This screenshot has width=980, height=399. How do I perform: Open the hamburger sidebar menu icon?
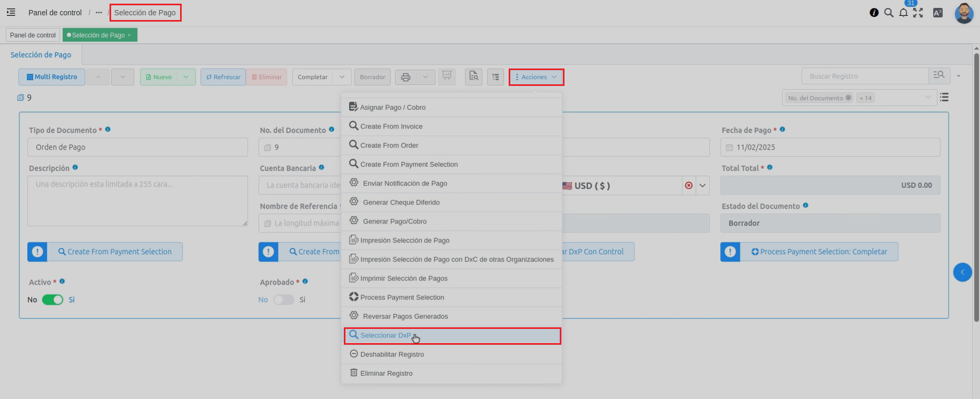pyautogui.click(x=11, y=13)
